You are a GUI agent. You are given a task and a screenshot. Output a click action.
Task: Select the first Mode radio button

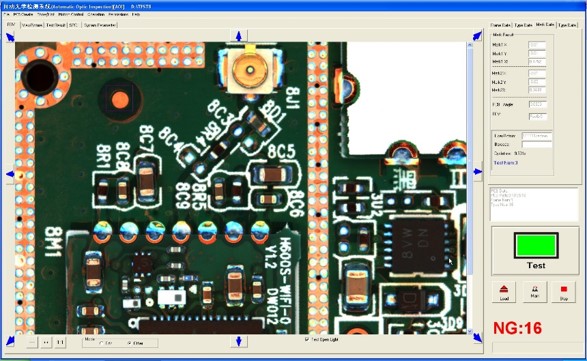pos(101,343)
